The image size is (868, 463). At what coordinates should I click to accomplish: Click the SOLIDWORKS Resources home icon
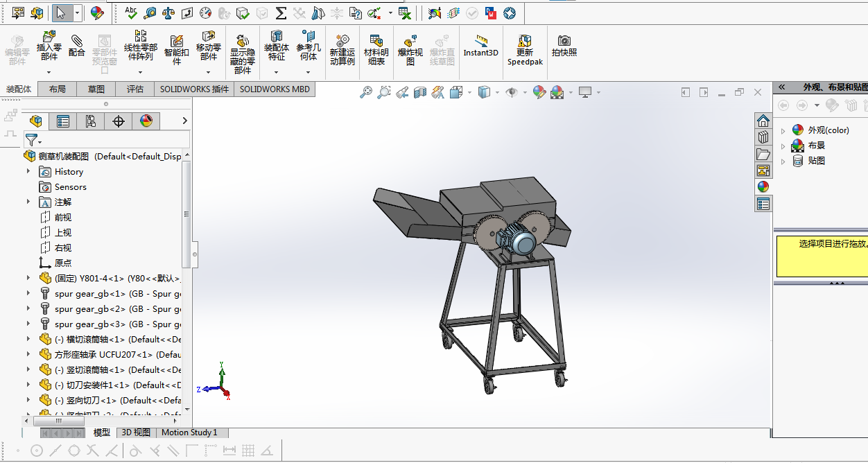click(x=763, y=121)
